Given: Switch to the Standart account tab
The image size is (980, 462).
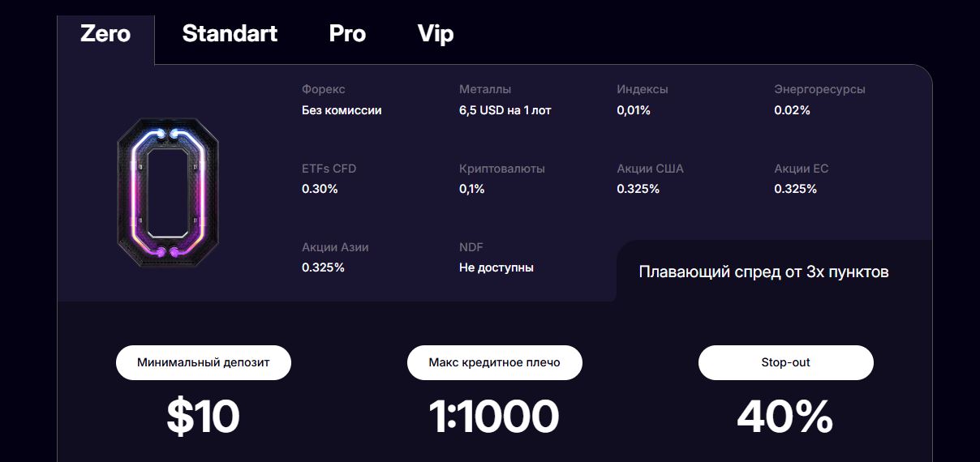Looking at the screenshot, I should click(x=230, y=34).
